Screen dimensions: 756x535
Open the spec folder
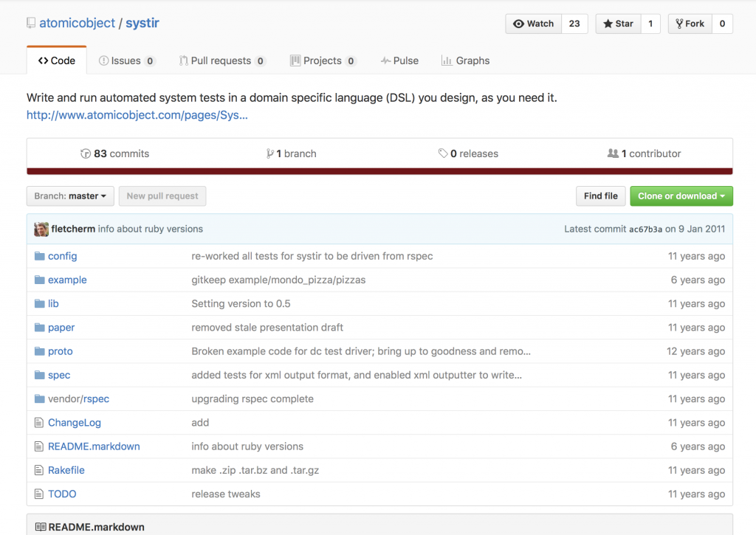pyautogui.click(x=59, y=375)
